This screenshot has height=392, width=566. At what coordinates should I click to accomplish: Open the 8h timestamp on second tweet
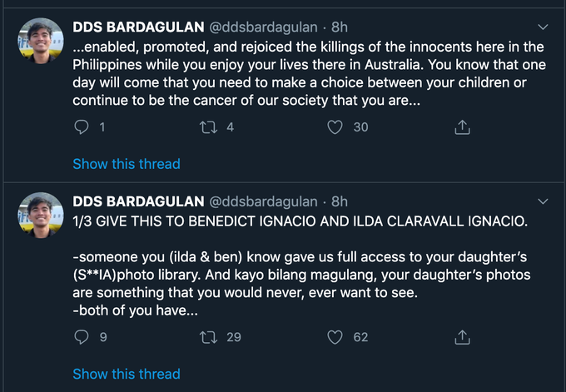coord(340,201)
